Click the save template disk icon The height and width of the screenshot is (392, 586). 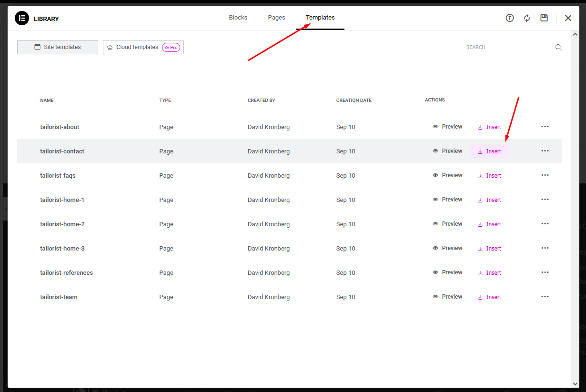(x=544, y=18)
